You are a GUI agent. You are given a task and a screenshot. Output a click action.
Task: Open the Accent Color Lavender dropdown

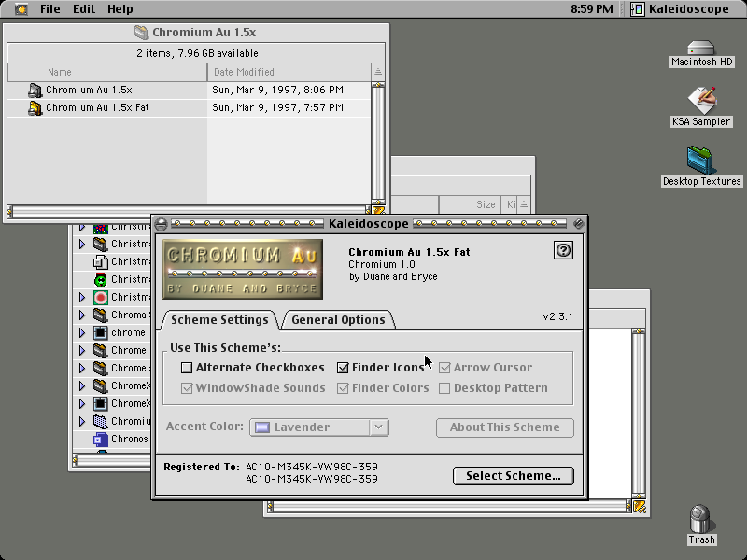tap(319, 427)
